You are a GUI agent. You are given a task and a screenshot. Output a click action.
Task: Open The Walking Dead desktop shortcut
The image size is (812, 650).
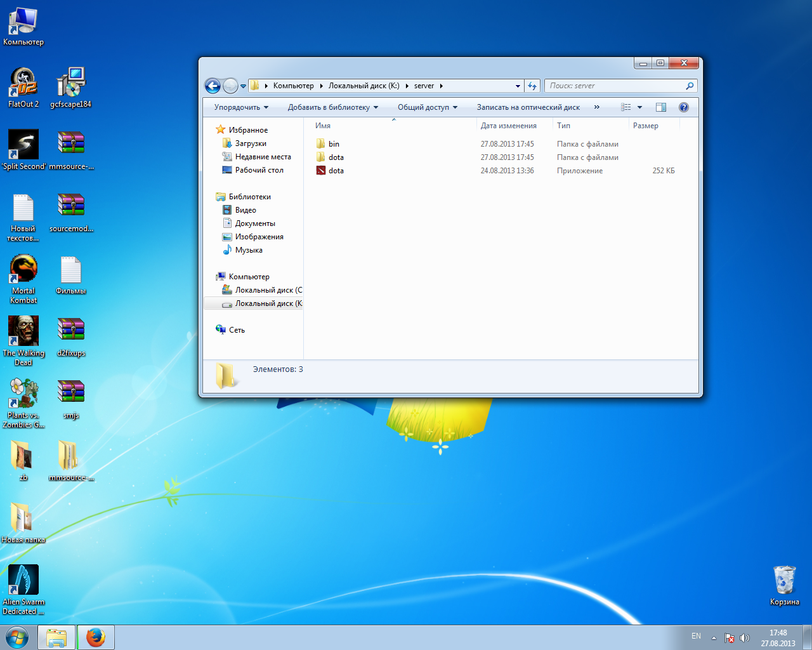(x=23, y=342)
